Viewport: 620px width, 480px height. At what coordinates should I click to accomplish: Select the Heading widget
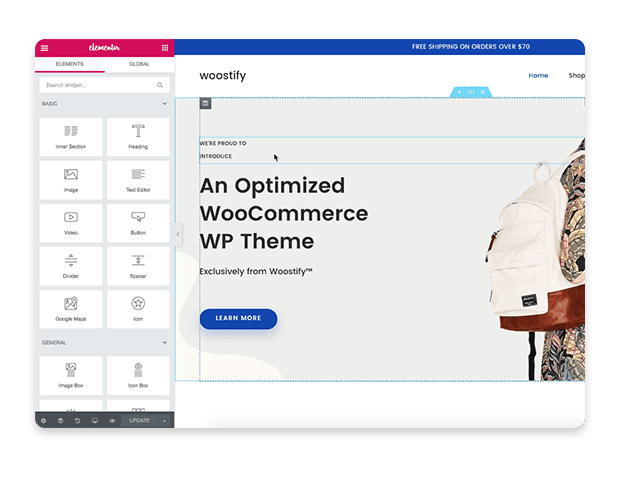(138, 137)
